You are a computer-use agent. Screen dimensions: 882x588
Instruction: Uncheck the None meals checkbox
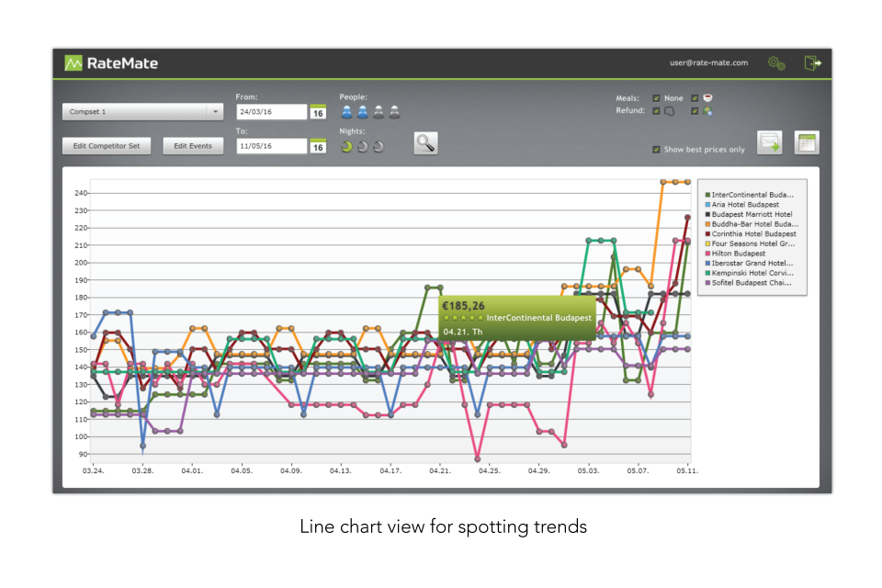pos(655,97)
